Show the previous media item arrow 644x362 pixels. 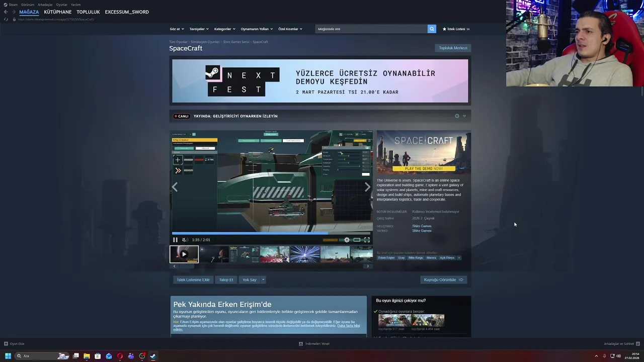(x=175, y=187)
